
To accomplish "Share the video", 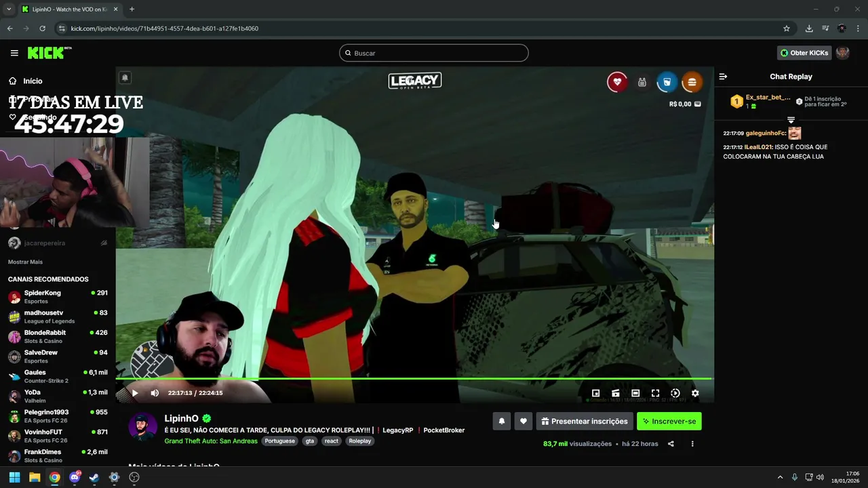I will [x=671, y=444].
